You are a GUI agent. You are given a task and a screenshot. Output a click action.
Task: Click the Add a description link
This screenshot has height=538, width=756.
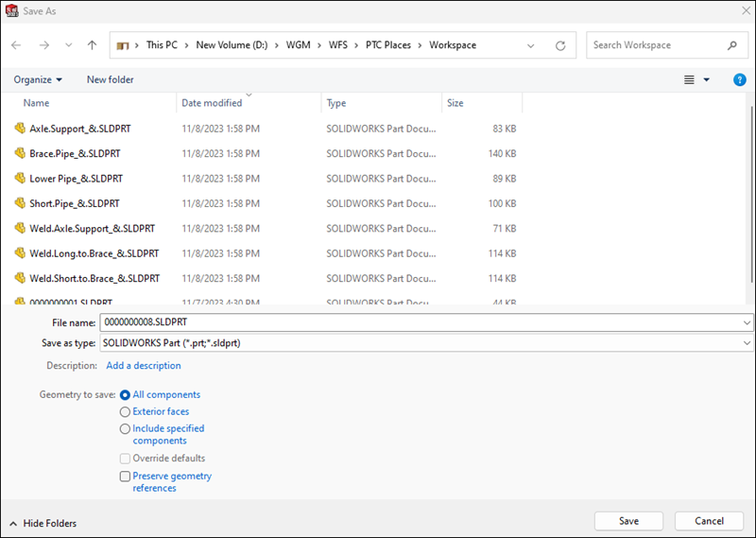pyautogui.click(x=144, y=366)
